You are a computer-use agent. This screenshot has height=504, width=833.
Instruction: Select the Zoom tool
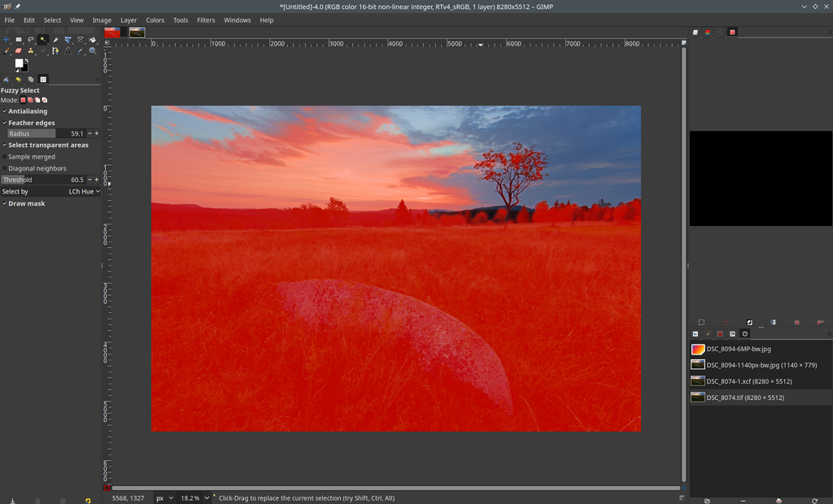click(x=92, y=50)
